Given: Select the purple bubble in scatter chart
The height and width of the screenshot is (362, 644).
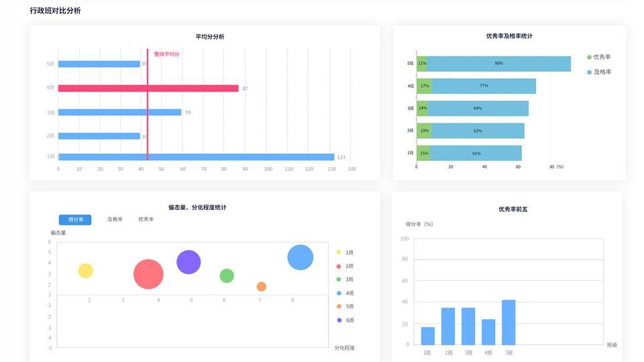Looking at the screenshot, I should point(189,262).
